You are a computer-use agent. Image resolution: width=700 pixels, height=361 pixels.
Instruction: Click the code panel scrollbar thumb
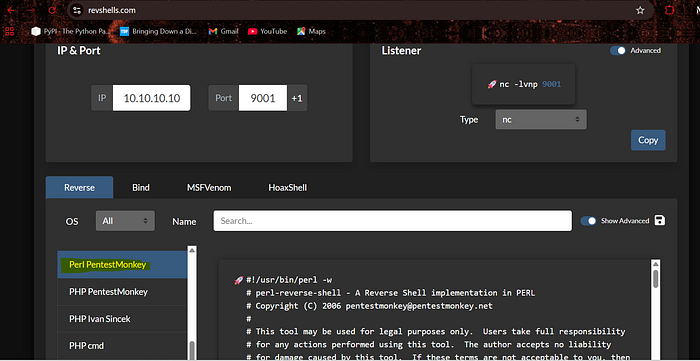pyautogui.click(x=655, y=278)
